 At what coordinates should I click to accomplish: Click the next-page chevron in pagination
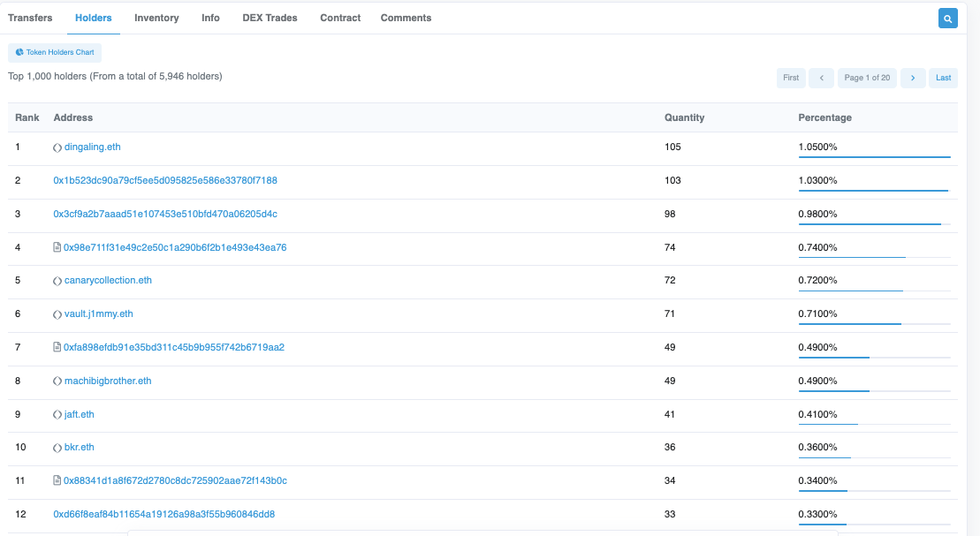913,78
